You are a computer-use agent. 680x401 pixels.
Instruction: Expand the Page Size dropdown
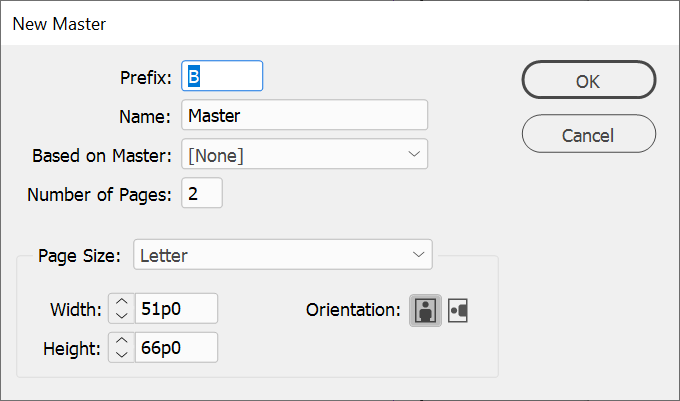pos(282,255)
